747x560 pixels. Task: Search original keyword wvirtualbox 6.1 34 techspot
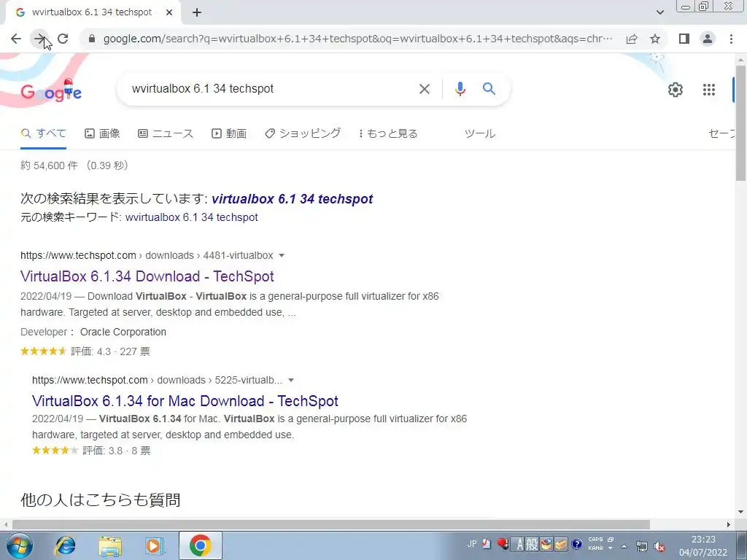192,217
